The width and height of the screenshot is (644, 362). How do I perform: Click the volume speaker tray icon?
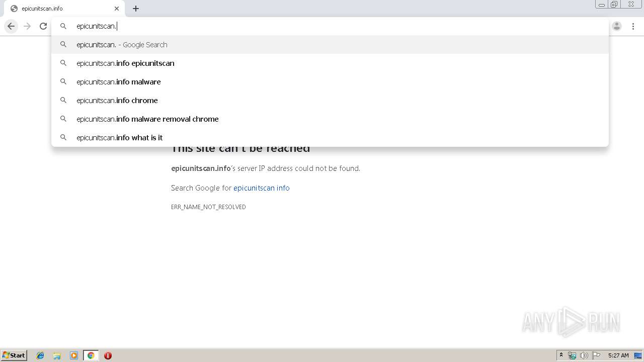pyautogui.click(x=584, y=355)
